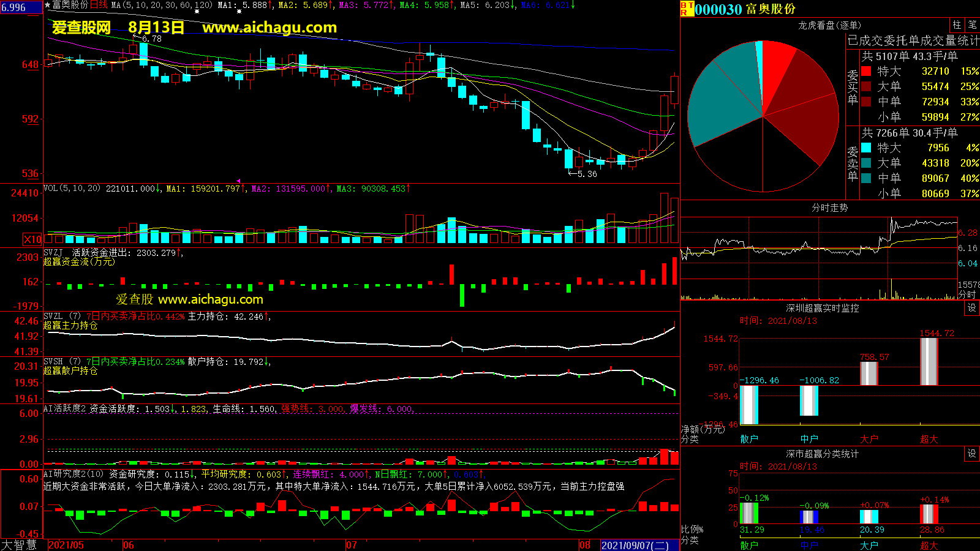The height and width of the screenshot is (551, 980).
Task: Click the stock code 000030 富奥股份 header
Action: 745,9
